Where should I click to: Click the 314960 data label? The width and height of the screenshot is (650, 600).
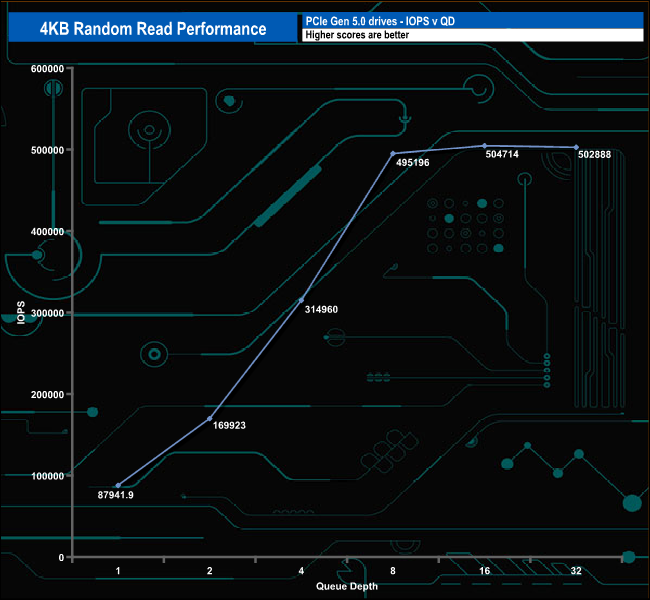point(319,310)
